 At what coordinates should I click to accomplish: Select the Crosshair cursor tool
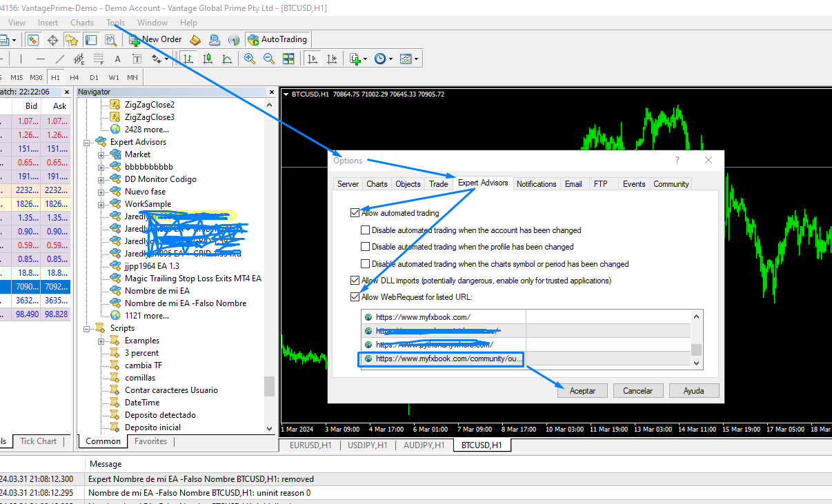click(x=52, y=39)
